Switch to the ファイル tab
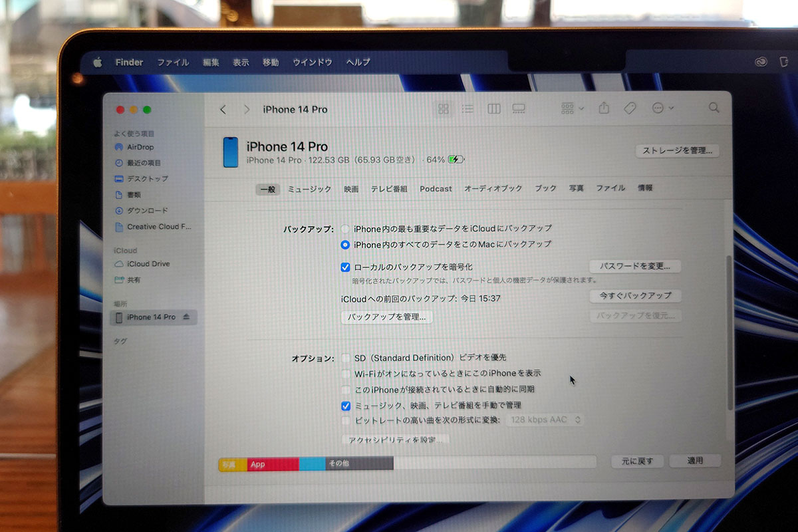 click(610, 188)
